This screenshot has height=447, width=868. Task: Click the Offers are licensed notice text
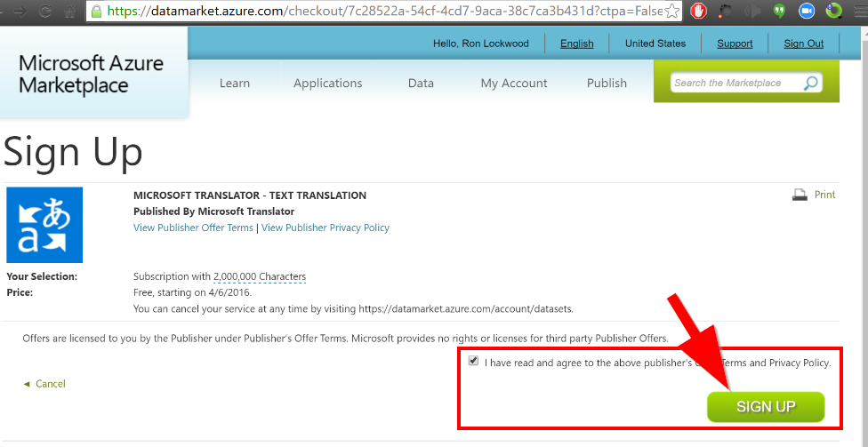coord(345,338)
